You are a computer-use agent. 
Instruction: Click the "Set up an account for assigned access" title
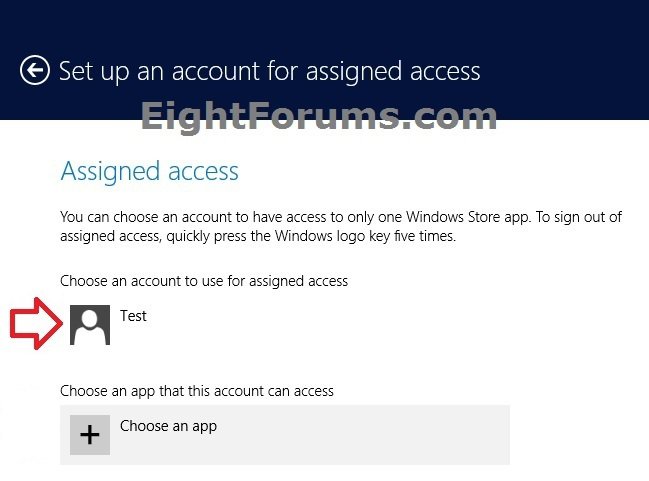(269, 71)
